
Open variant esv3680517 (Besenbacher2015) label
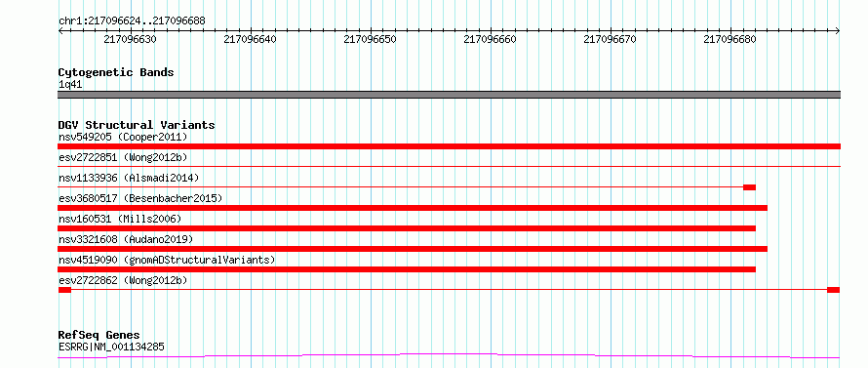coord(140,198)
